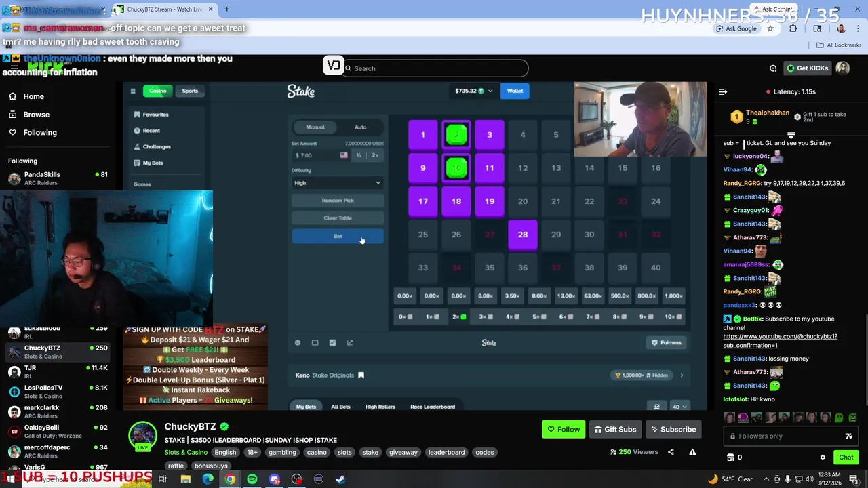
Task: Click the Stake game settings gear icon
Action: [297, 342]
